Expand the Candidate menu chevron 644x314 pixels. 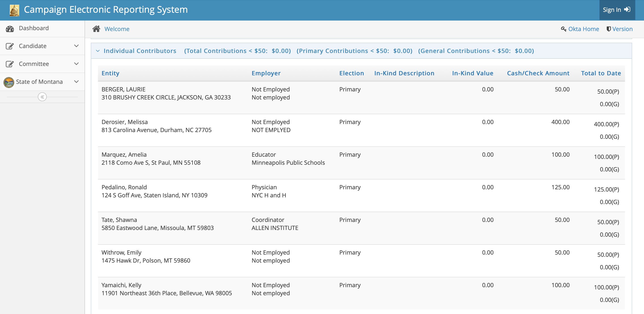77,46
